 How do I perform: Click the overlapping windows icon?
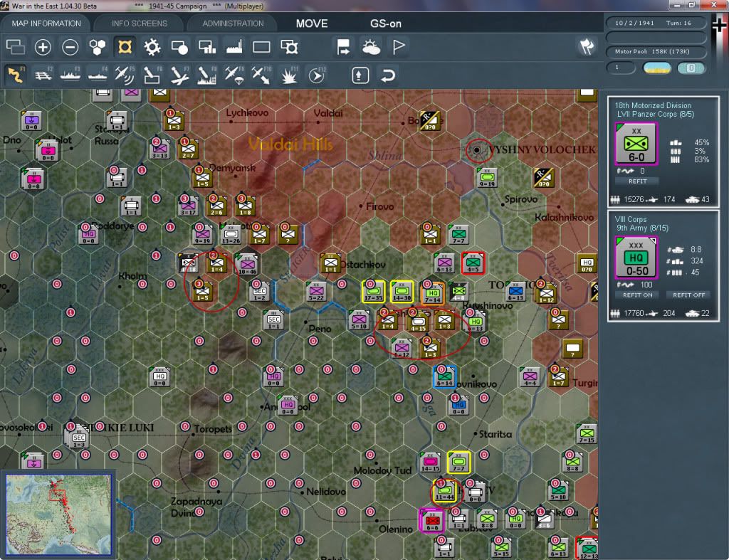coord(16,47)
